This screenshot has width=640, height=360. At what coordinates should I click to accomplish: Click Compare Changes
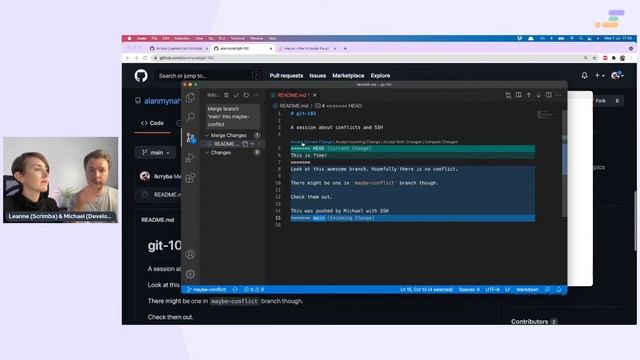pyautogui.click(x=441, y=142)
